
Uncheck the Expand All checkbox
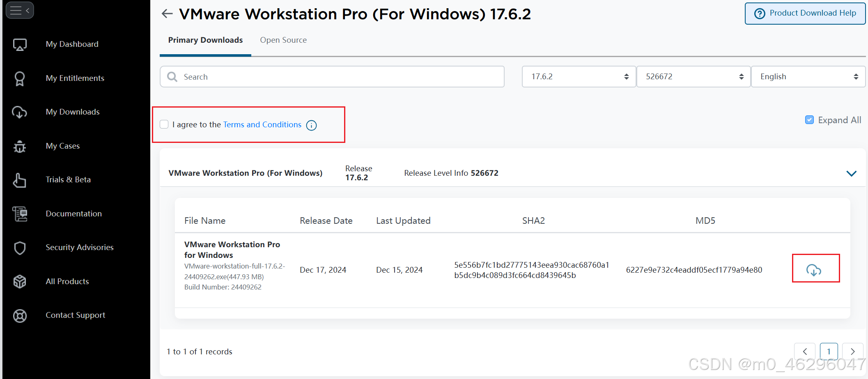point(809,120)
